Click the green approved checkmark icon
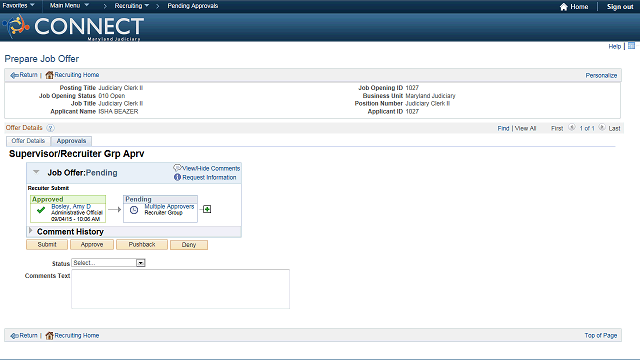640x360 pixels. (41, 210)
